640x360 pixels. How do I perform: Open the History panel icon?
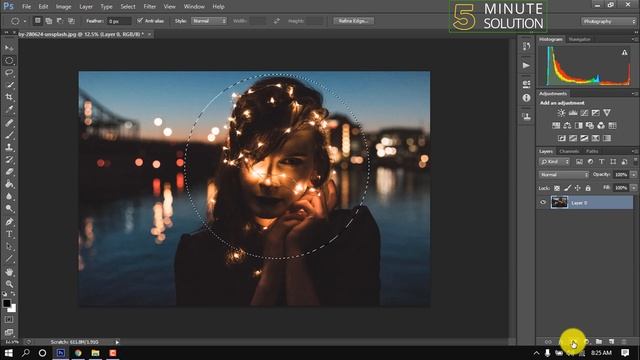[527, 47]
